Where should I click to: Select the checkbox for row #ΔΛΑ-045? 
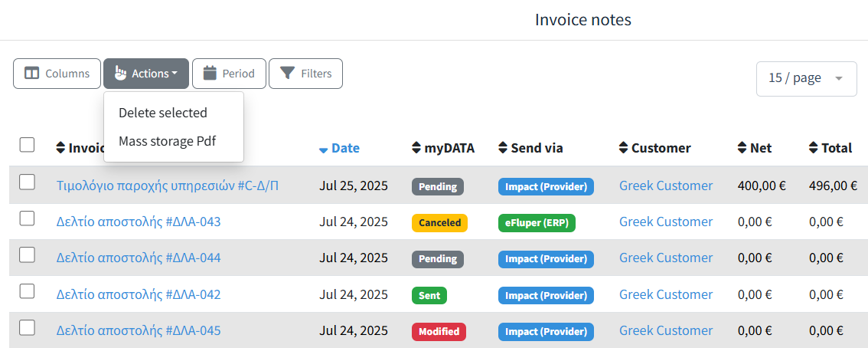(x=27, y=327)
